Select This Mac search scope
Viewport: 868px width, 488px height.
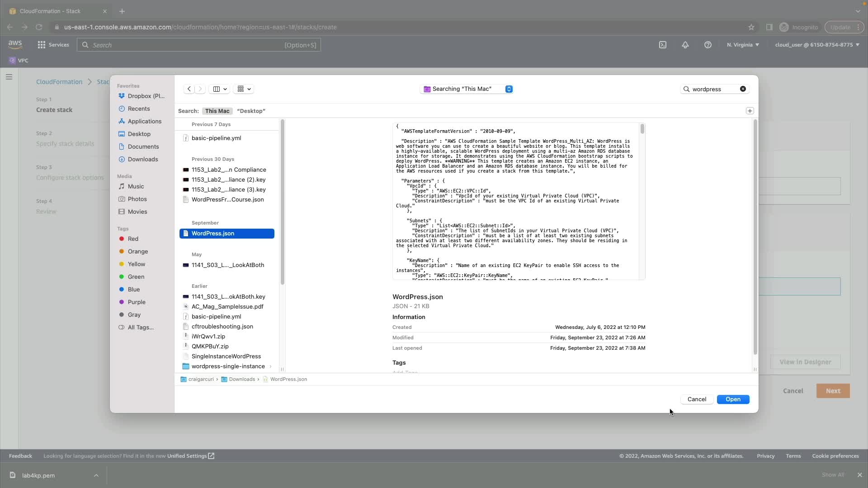217,111
